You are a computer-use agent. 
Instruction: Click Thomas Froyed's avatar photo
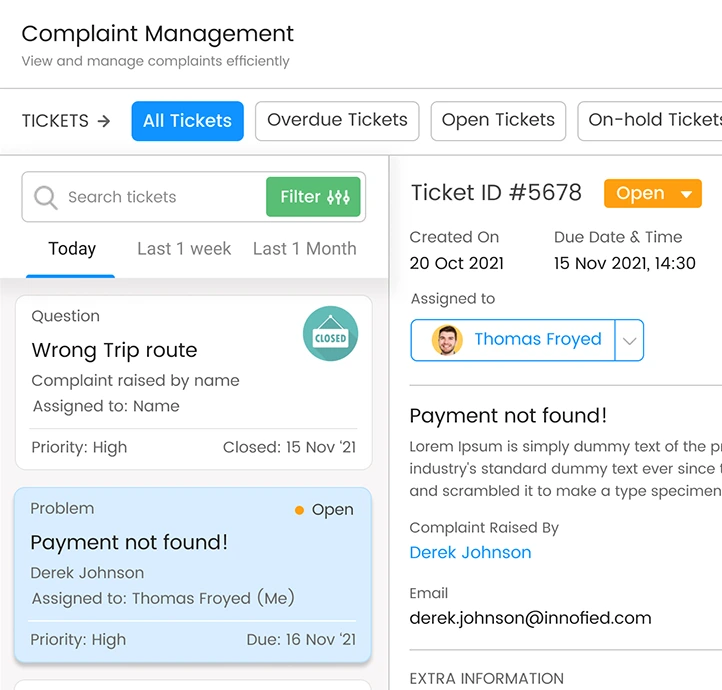pyautogui.click(x=447, y=340)
